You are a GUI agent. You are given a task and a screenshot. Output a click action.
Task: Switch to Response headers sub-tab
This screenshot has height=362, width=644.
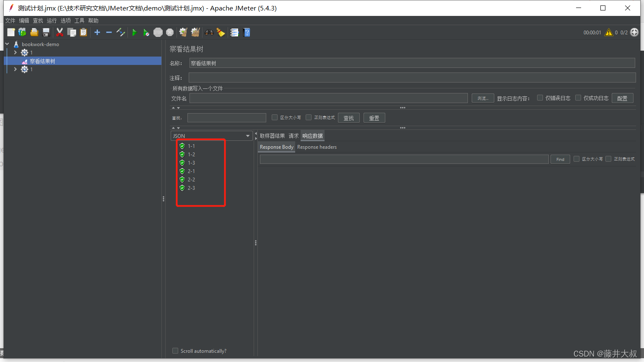pos(317,147)
